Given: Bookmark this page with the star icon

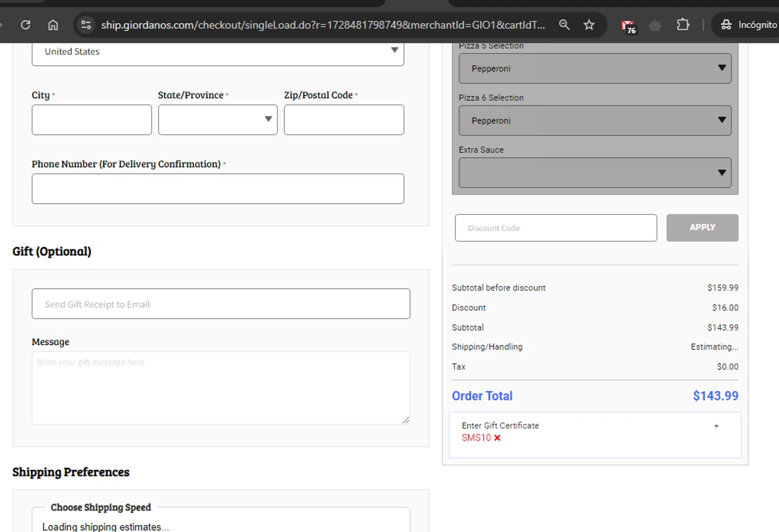Looking at the screenshot, I should (x=589, y=25).
